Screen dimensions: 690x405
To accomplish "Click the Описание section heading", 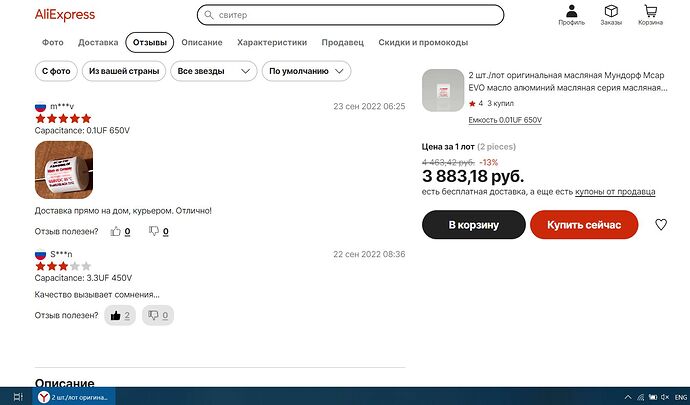I will 65,383.
